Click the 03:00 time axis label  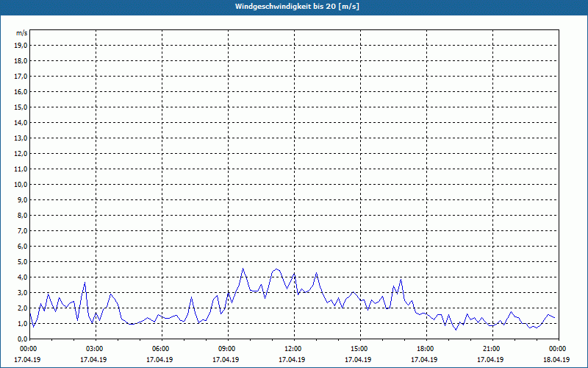click(95, 349)
